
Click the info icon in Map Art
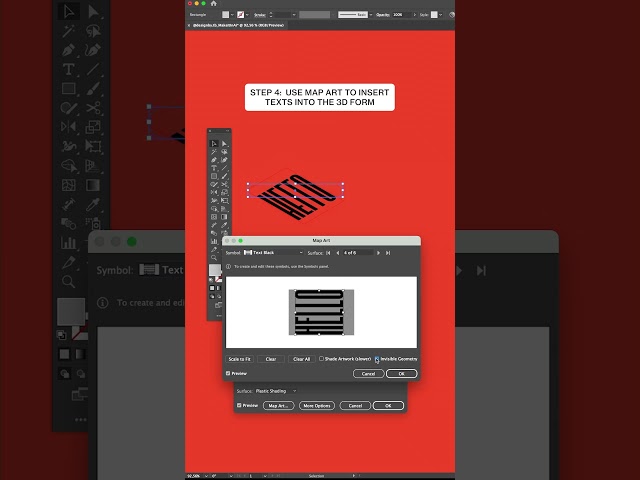click(229, 267)
